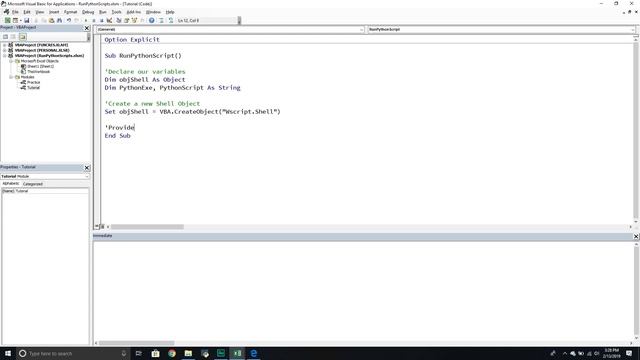Open the Edit menu
Image resolution: width=640 pixels, height=360 pixels.
(27, 12)
